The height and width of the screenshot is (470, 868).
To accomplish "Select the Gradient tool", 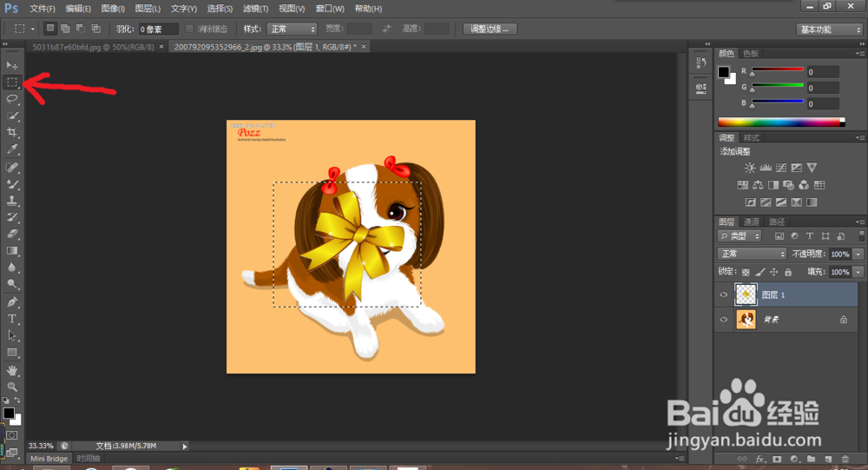I will 11,250.
